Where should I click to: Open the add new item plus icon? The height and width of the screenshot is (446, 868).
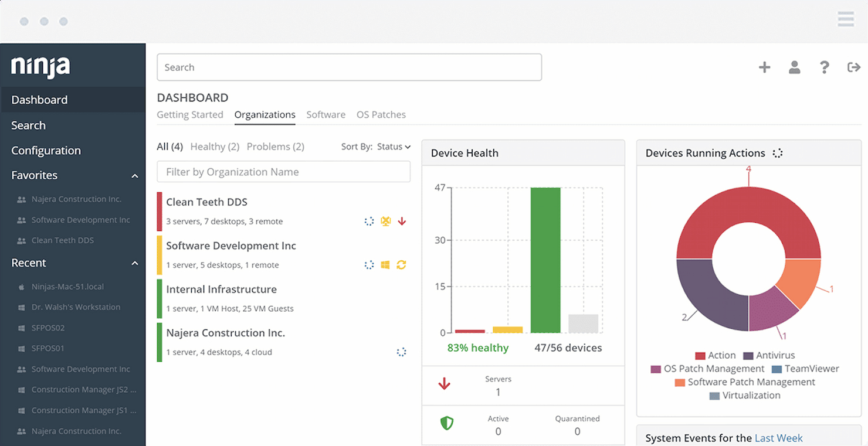(764, 67)
